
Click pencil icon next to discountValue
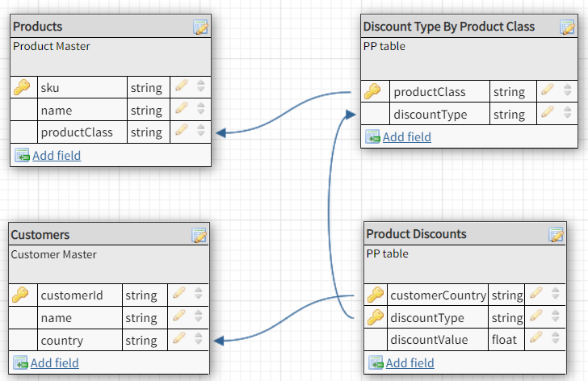click(534, 339)
